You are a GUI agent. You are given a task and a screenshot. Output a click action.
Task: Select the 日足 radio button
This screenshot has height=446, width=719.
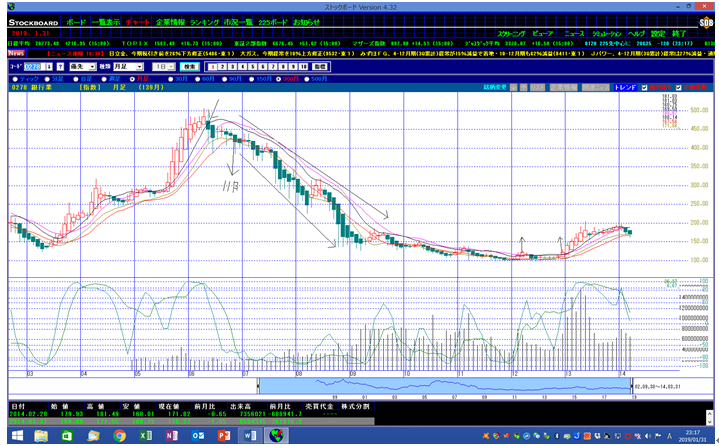[76, 79]
